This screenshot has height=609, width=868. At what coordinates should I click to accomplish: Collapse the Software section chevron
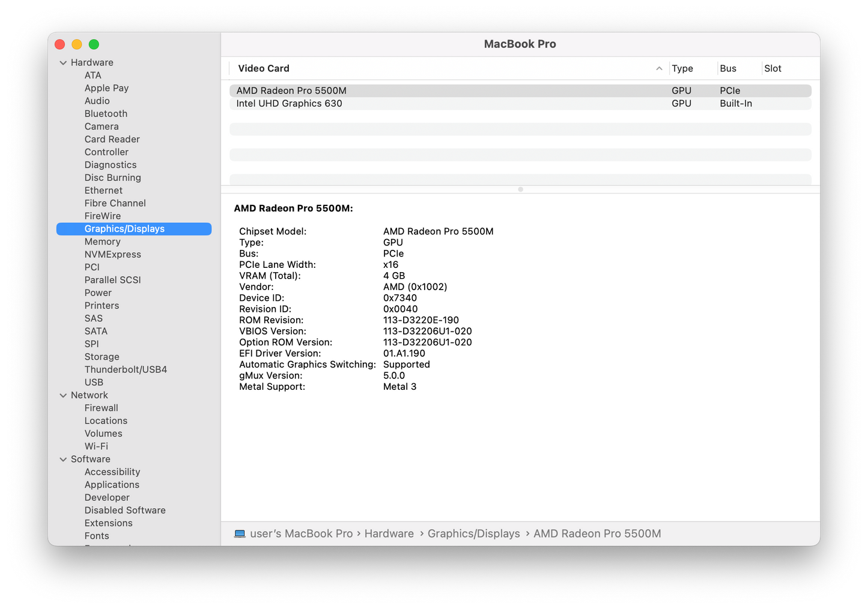(x=63, y=459)
